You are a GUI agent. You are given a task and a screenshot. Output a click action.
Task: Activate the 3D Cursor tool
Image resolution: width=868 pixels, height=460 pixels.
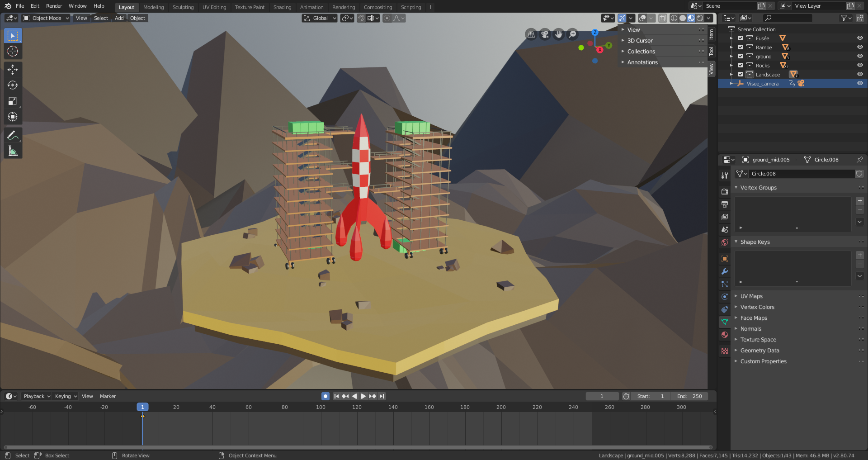pyautogui.click(x=13, y=51)
